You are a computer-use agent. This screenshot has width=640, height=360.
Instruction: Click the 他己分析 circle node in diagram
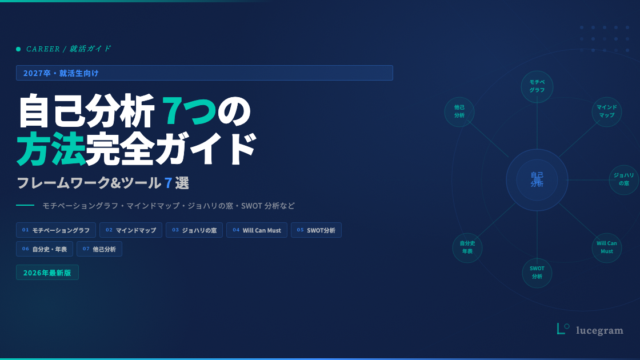460,111
